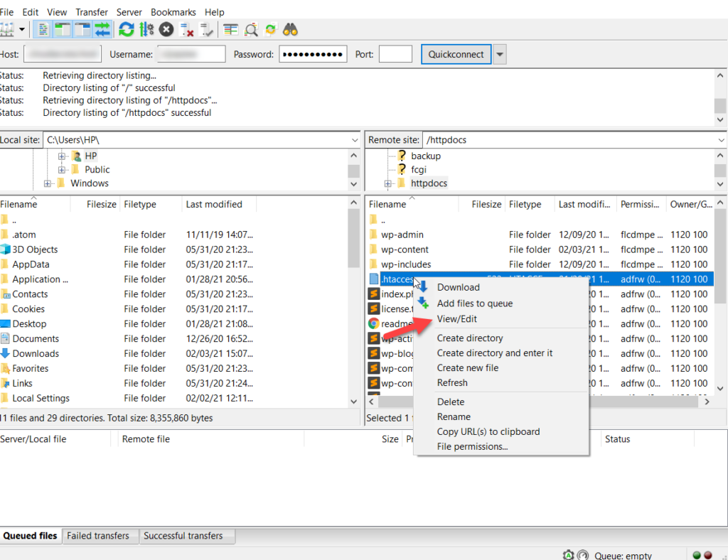Refresh the file and folder lists
Image resolution: width=728 pixels, height=560 pixels.
coord(127,30)
